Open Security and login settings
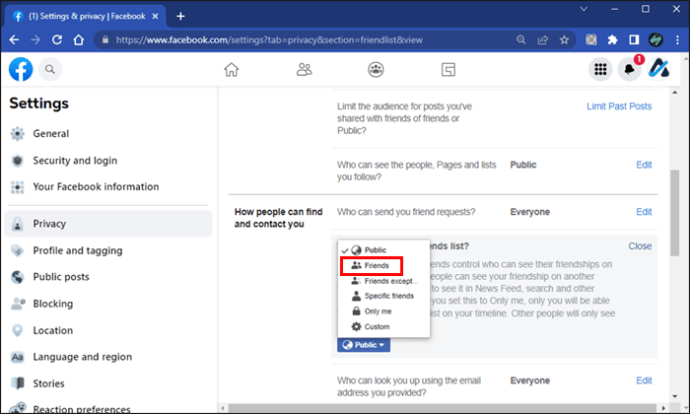This screenshot has width=690, height=414. point(74,160)
